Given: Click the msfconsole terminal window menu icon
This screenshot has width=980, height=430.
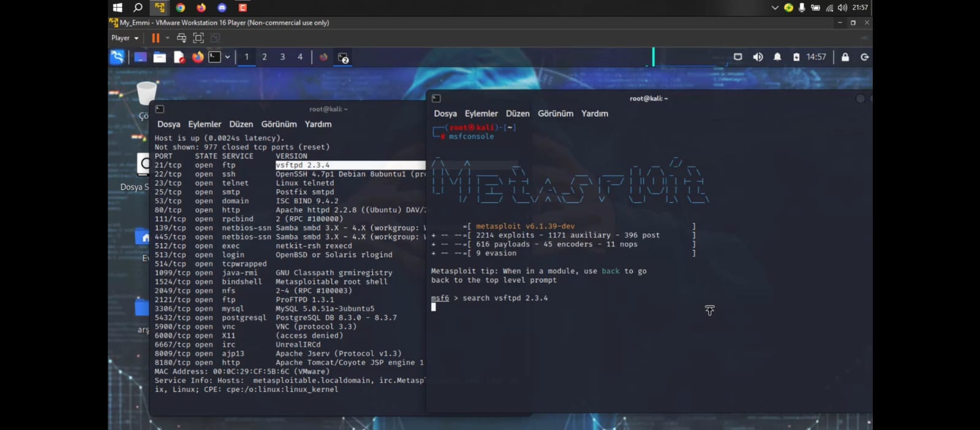Looking at the screenshot, I should coord(436,99).
